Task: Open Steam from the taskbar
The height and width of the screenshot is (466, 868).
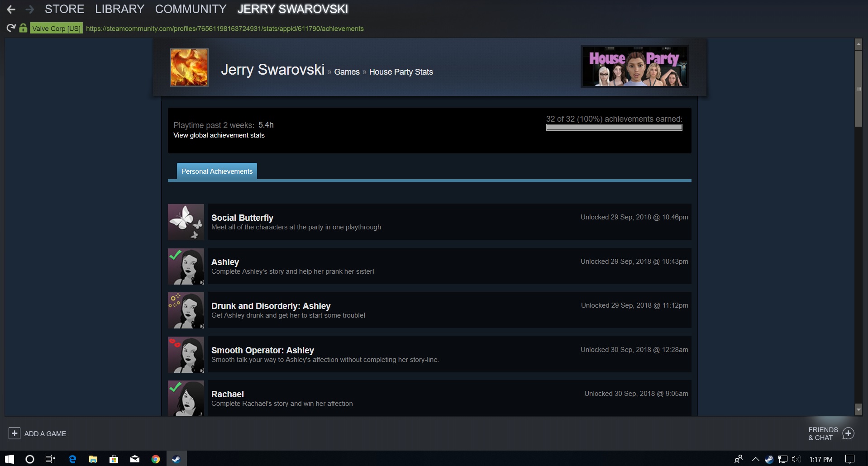Action: click(x=176, y=459)
